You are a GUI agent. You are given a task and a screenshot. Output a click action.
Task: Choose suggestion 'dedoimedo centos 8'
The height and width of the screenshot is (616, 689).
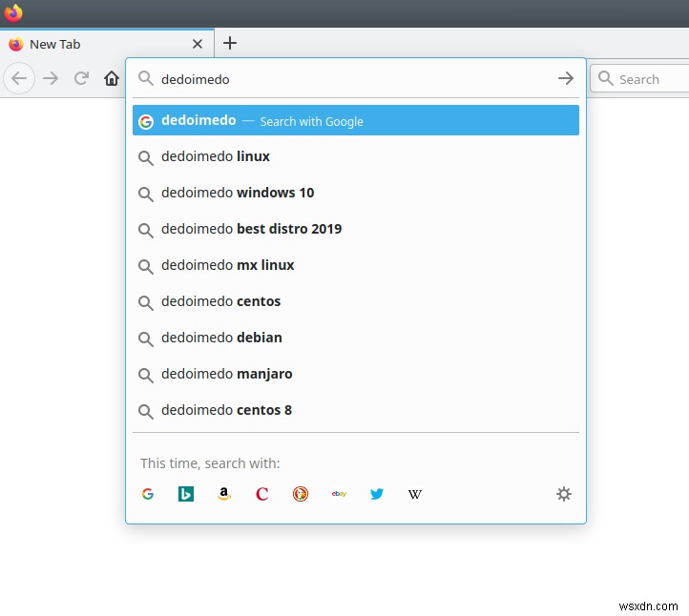click(x=356, y=410)
